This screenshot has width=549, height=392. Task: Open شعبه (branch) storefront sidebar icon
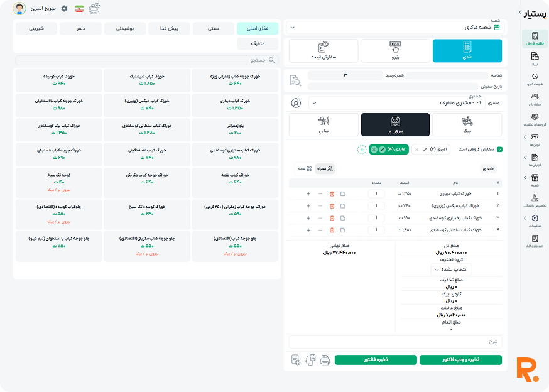pyautogui.click(x=535, y=177)
